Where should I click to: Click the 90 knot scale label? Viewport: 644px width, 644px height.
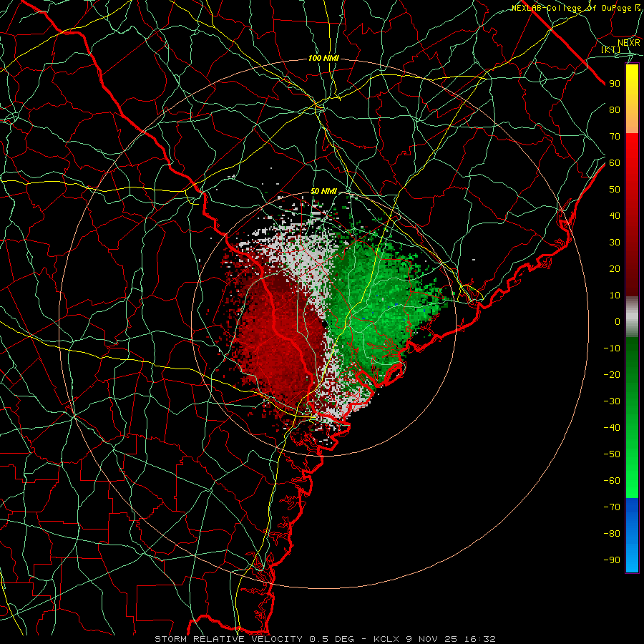point(615,84)
